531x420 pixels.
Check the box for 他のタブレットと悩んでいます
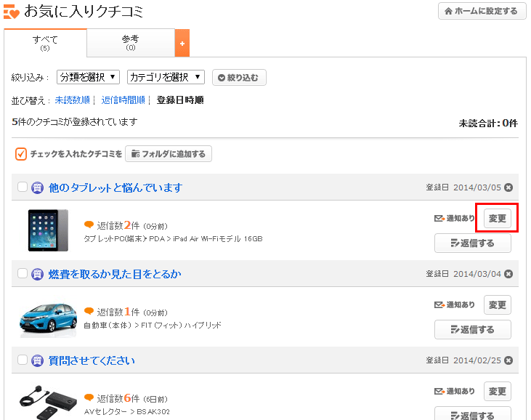[x=23, y=187]
